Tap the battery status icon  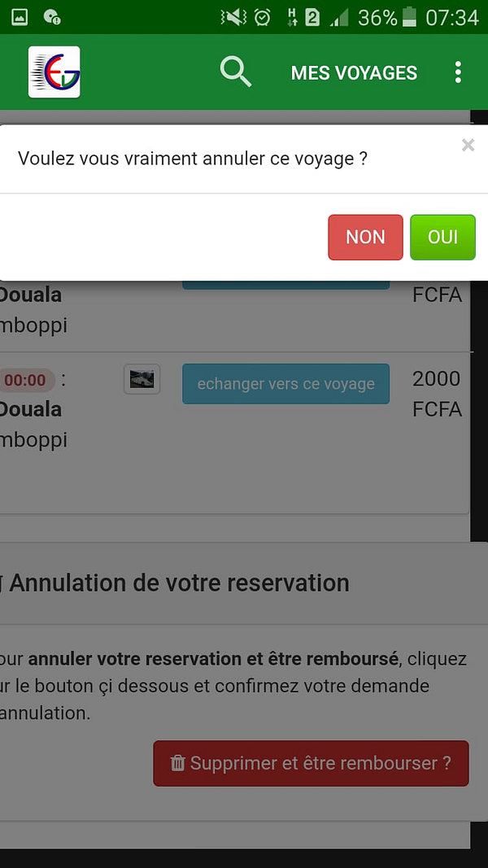pos(409,17)
